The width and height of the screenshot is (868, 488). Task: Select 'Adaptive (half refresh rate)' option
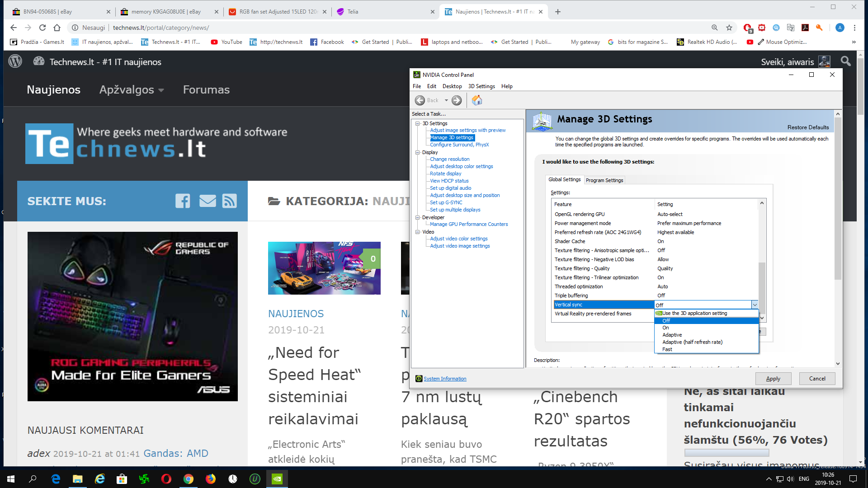point(706,342)
